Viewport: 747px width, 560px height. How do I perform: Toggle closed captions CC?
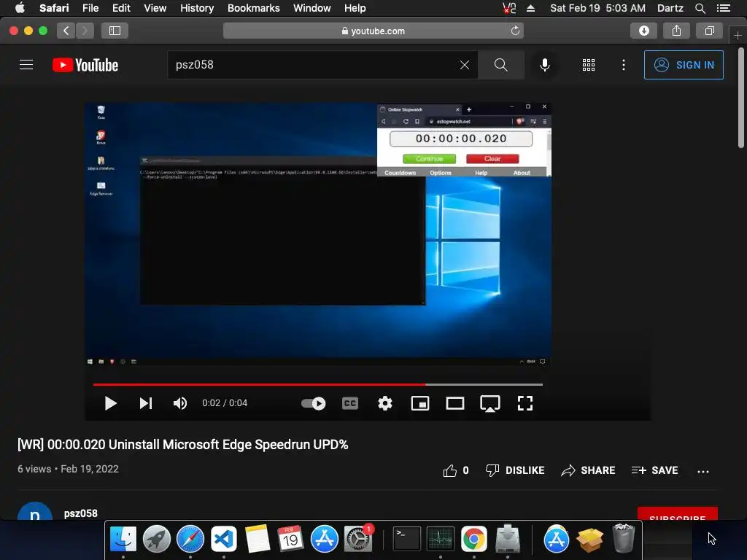click(350, 403)
